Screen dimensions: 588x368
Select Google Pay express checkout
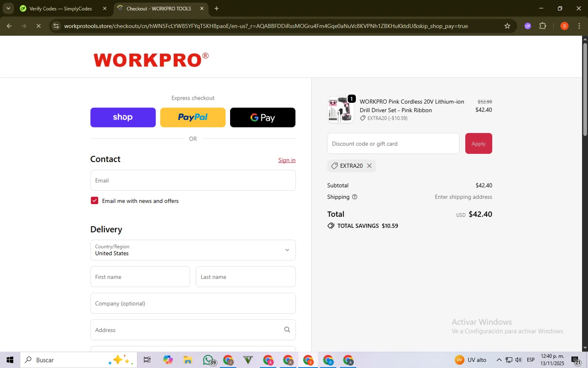tap(263, 117)
